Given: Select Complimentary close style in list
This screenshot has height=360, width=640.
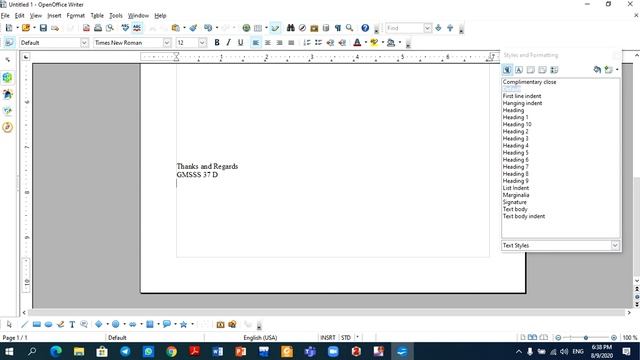Looking at the screenshot, I should point(529,82).
